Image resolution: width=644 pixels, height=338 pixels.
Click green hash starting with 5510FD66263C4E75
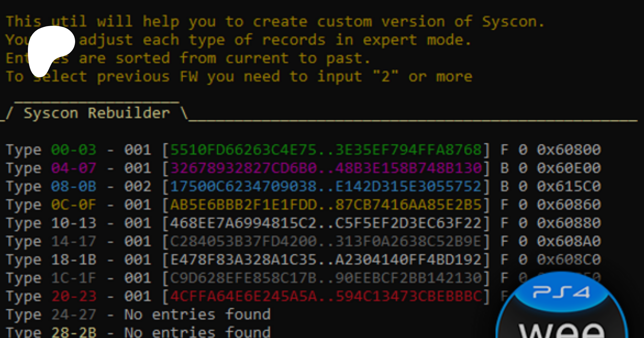click(326, 150)
